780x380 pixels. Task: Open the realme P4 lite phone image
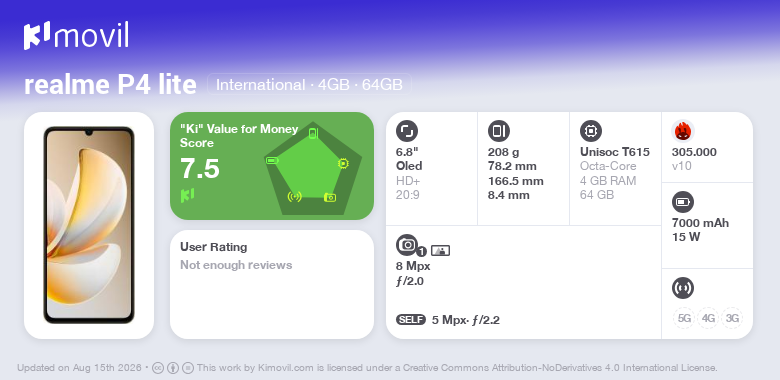pyautogui.click(x=89, y=225)
